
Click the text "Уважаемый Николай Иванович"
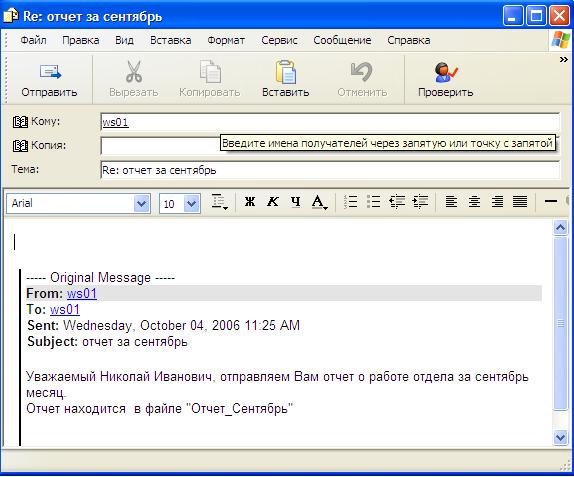coord(119,377)
